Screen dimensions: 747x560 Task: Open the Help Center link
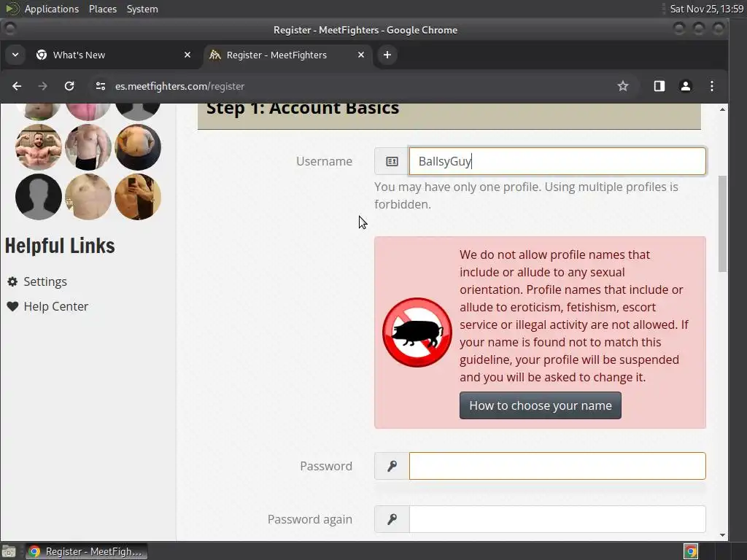pyautogui.click(x=55, y=306)
